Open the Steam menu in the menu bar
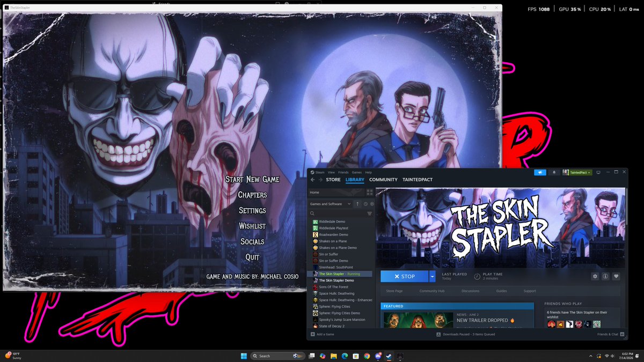The image size is (644, 362). click(319, 172)
